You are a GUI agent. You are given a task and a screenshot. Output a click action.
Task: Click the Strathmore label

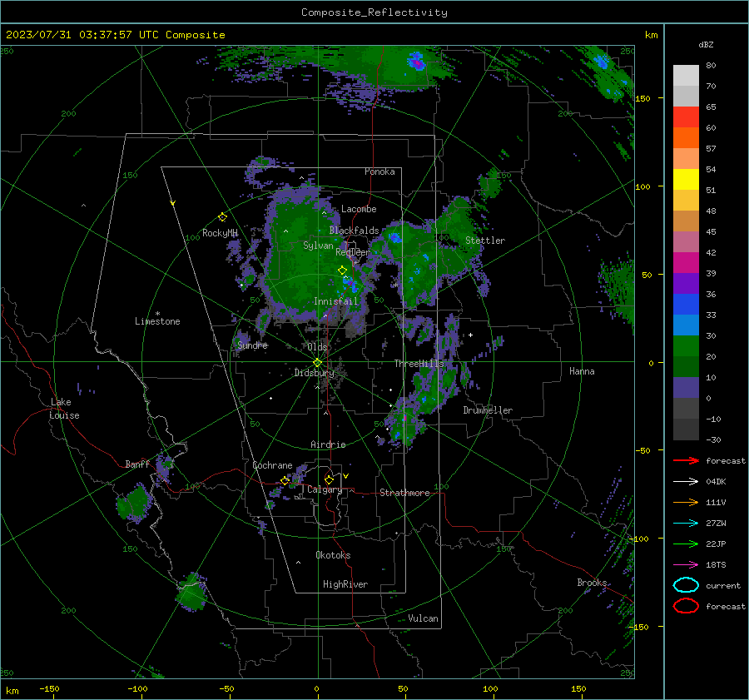(x=404, y=493)
